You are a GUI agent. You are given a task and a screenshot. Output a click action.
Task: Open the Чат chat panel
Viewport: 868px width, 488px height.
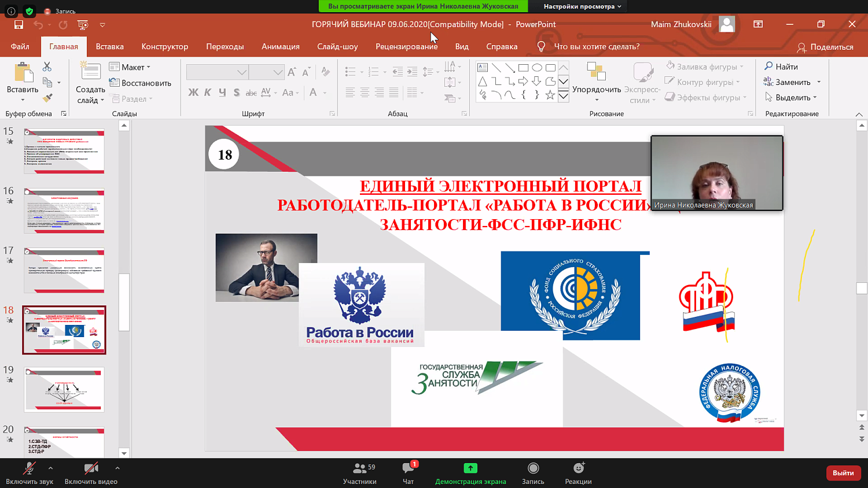(408, 473)
